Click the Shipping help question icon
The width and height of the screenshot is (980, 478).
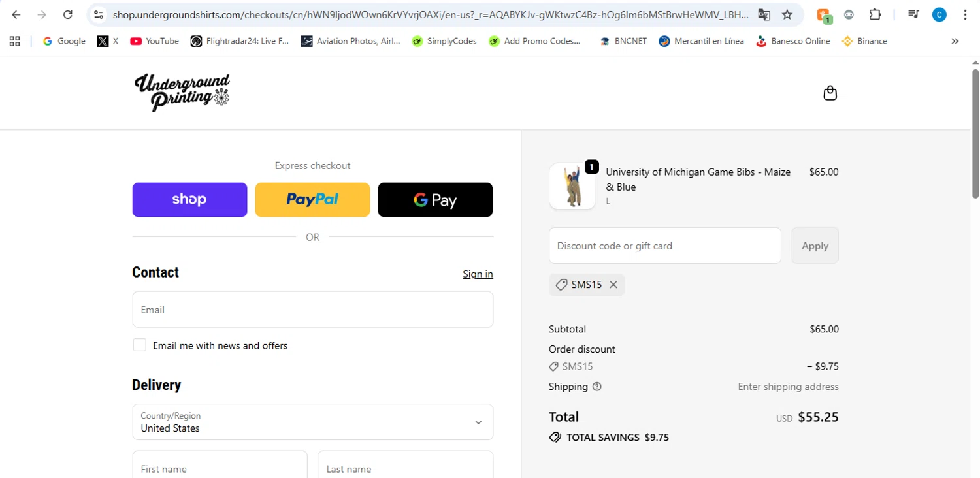(596, 387)
